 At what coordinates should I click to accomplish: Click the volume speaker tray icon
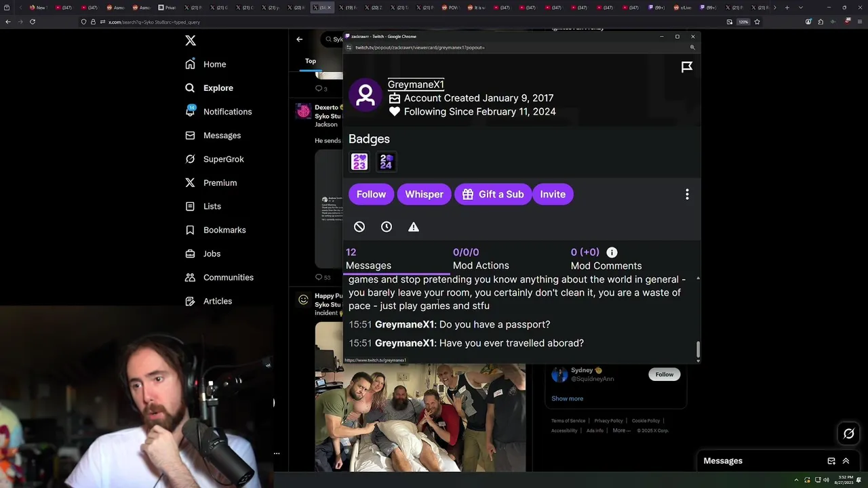pos(826,480)
